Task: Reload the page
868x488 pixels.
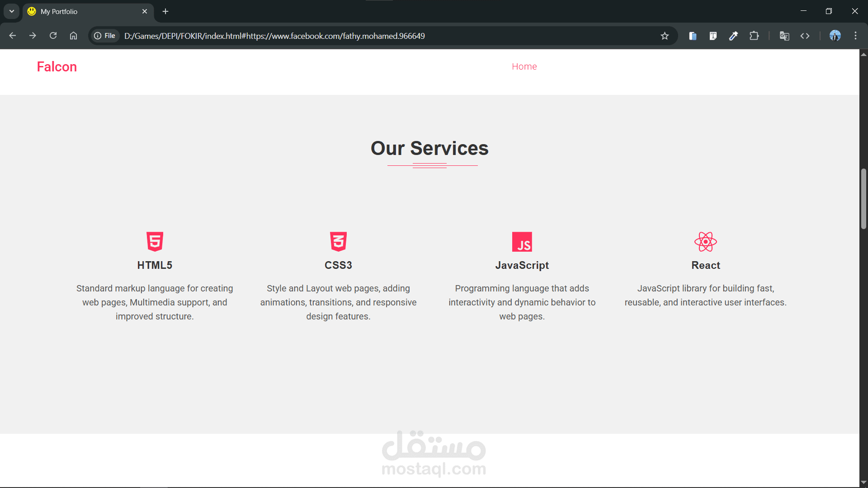Action: (53, 36)
